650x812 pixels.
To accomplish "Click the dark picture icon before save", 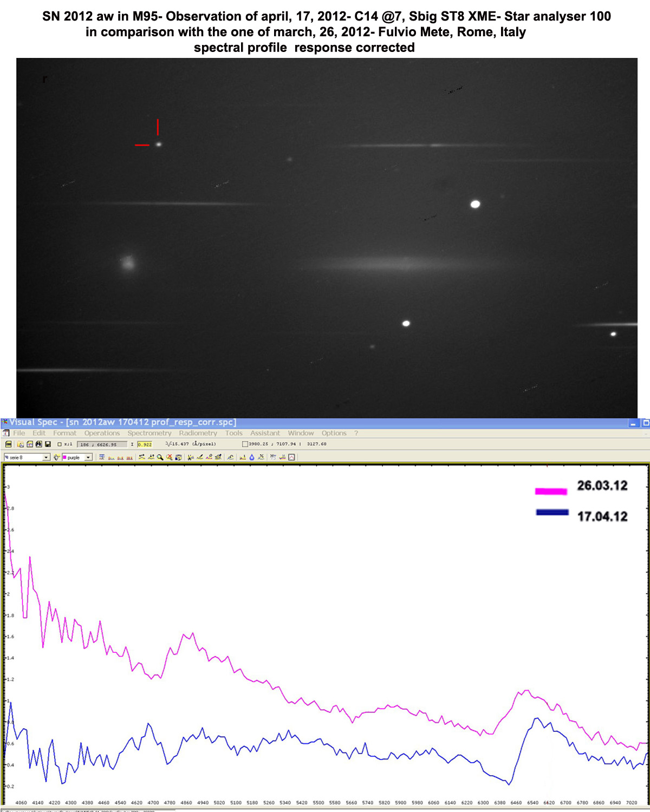I will coord(38,444).
